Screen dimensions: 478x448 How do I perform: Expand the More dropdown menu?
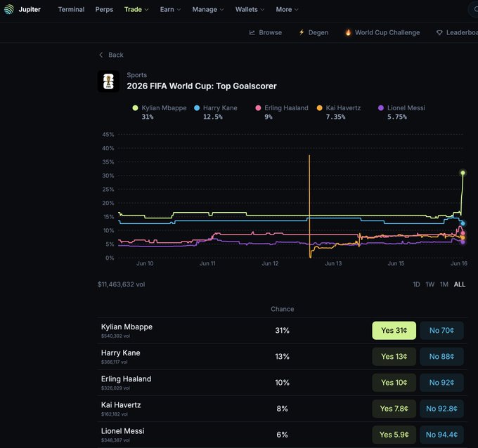point(287,9)
